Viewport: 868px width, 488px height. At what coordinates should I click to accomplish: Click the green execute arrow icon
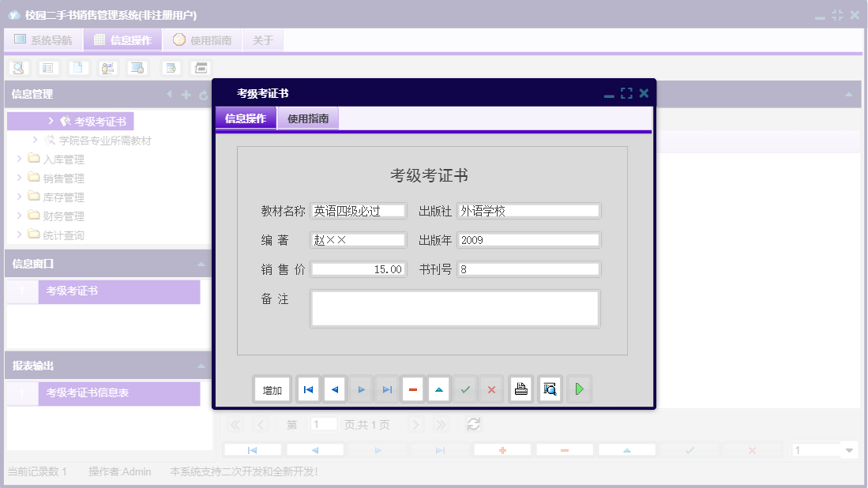[579, 389]
